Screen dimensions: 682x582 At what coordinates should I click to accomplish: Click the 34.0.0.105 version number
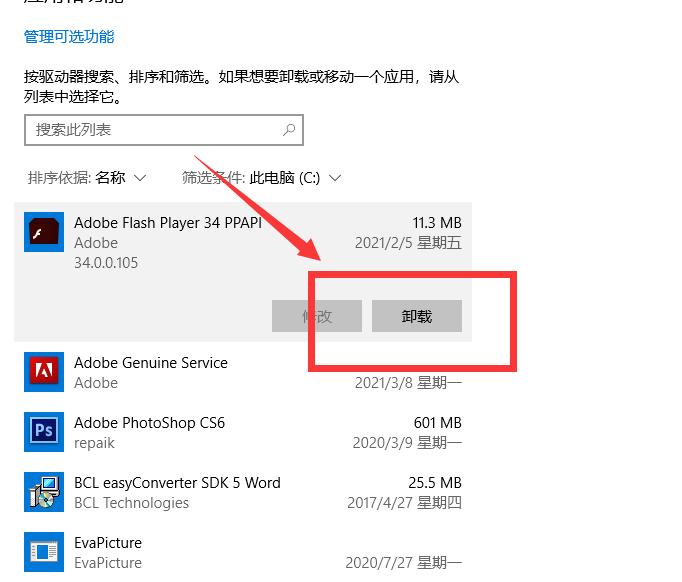pos(106,263)
